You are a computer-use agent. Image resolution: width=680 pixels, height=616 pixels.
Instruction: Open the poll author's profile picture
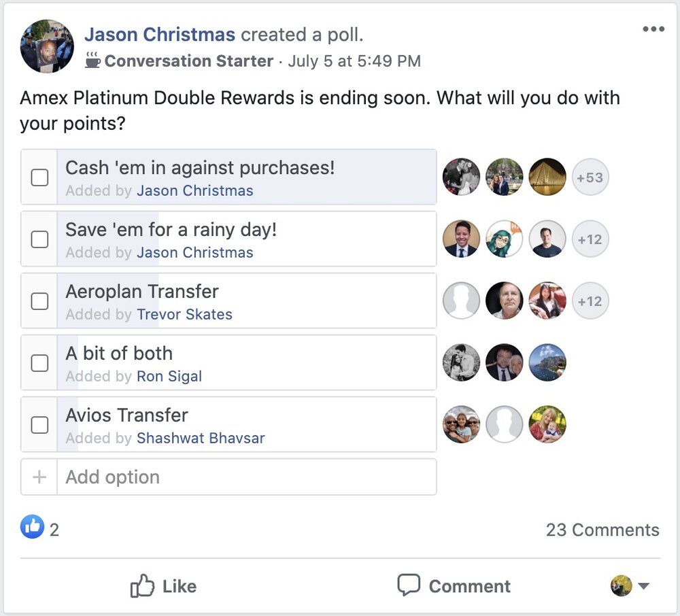(x=47, y=46)
